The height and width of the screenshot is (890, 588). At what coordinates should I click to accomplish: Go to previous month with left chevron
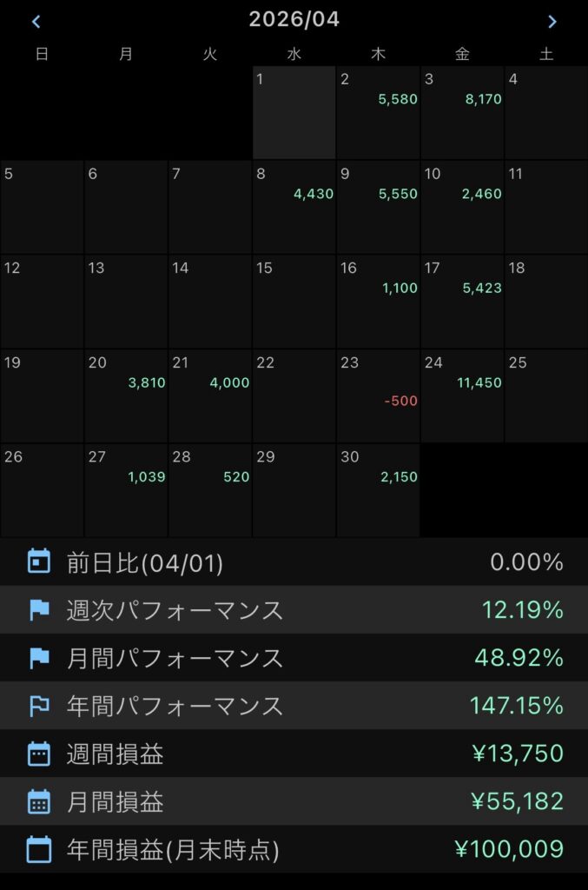[36, 22]
